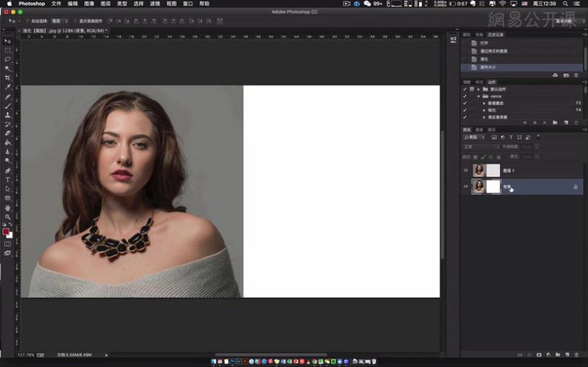The image size is (588, 367).
Task: Open auto-select target dropdown in options bar
Action: coord(60,21)
